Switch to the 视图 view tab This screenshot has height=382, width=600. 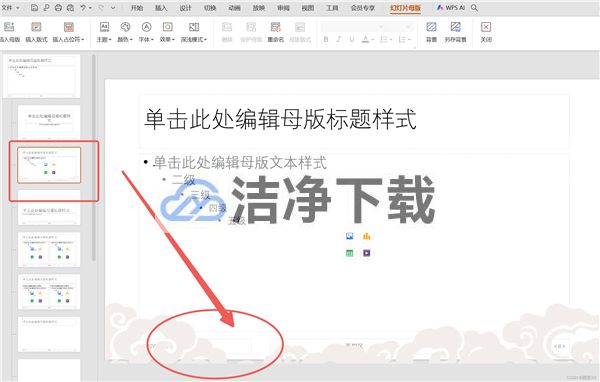(308, 8)
